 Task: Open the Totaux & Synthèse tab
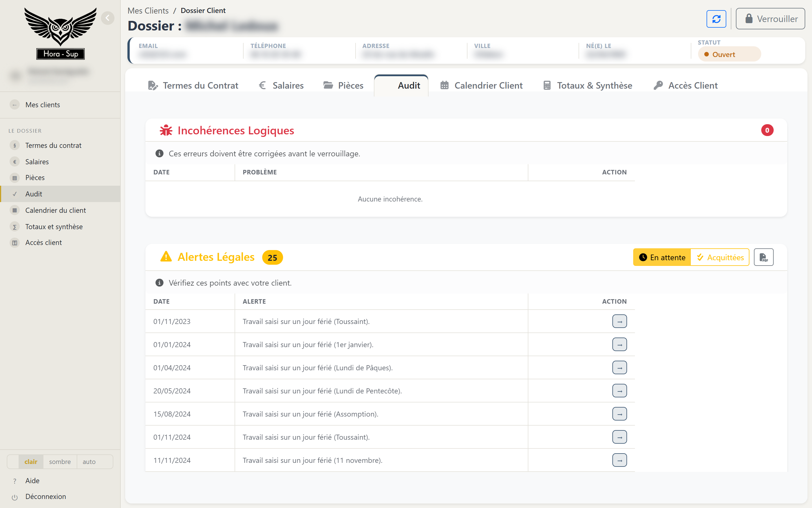point(588,85)
